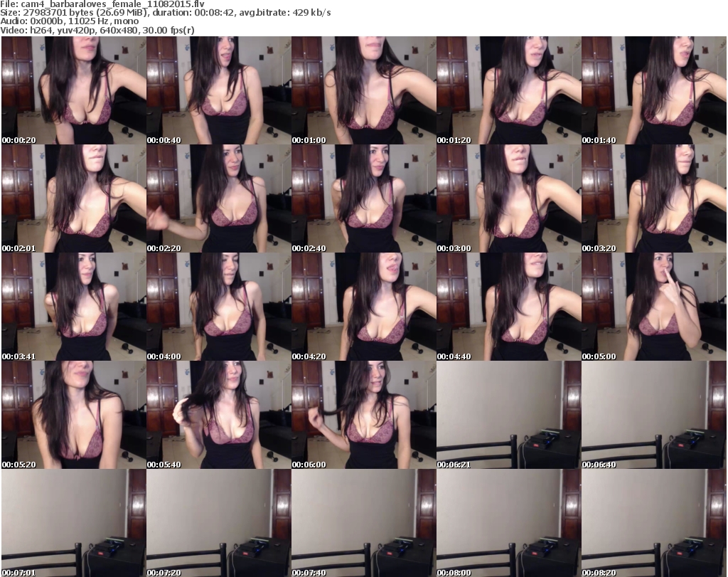Open the thumbnail at 00:04:20
This screenshot has width=728, height=577.
pos(363,307)
